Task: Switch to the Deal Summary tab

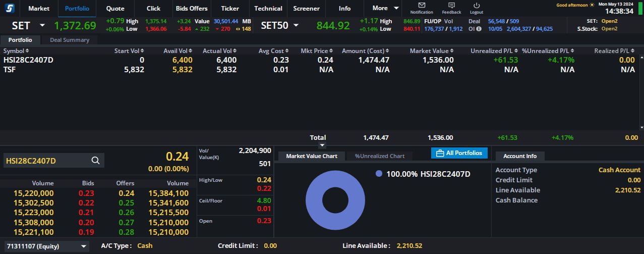Action: tap(70, 40)
